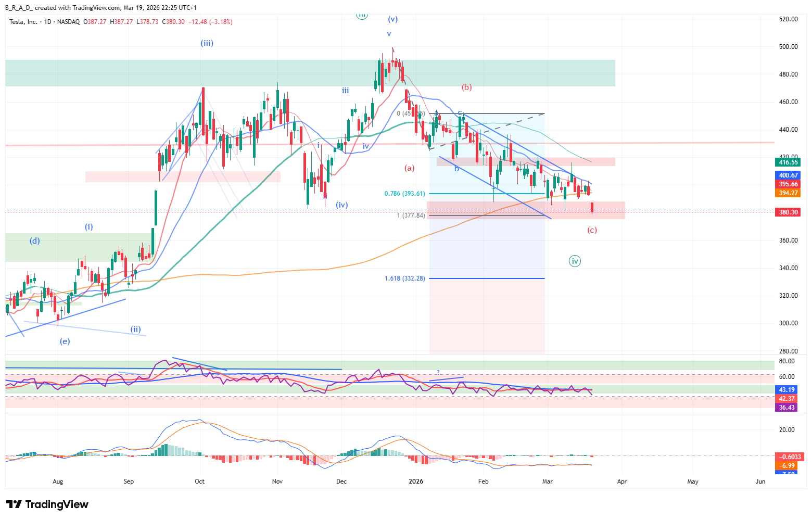This screenshot has height=520, width=812.
Task: Click the TradingView logo at bottom left
Action: point(47,504)
